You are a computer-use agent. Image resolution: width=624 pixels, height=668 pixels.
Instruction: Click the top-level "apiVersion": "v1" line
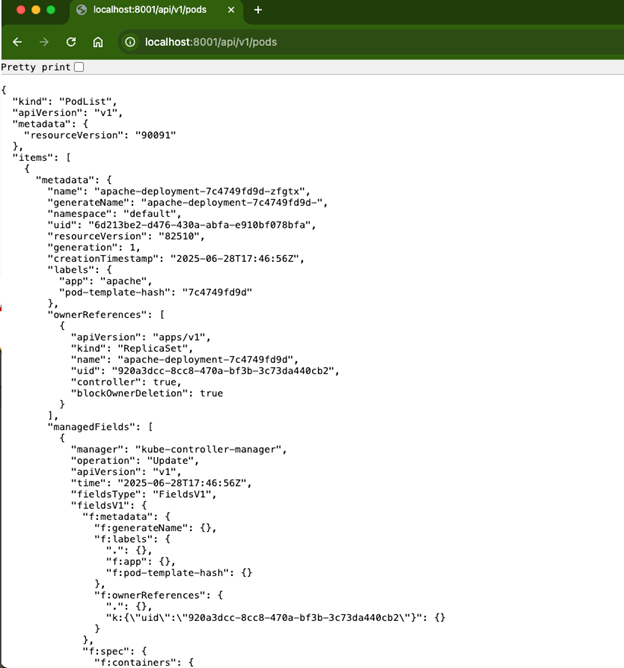(x=67, y=112)
